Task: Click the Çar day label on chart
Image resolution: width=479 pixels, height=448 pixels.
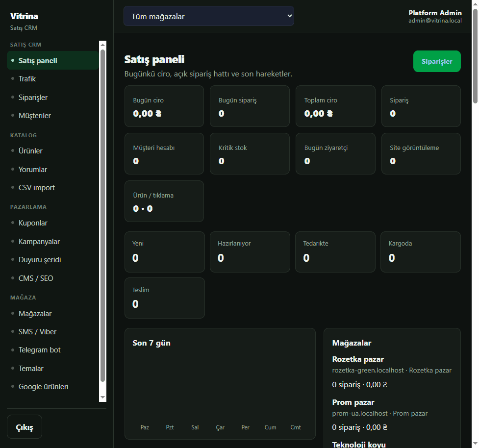Action: [220, 427]
